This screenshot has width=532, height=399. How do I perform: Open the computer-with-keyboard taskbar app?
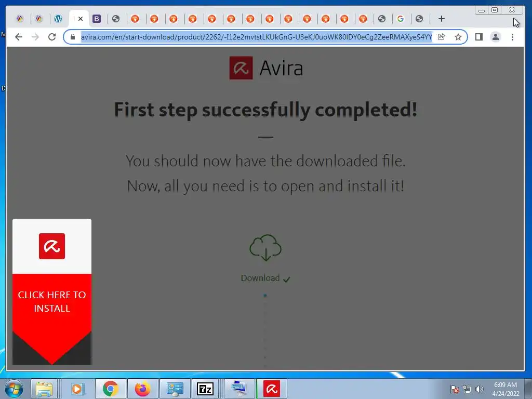[x=239, y=389]
